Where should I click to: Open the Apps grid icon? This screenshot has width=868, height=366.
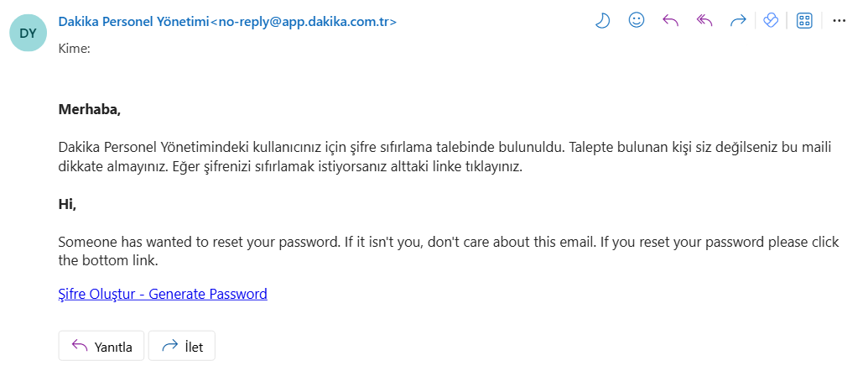804,22
